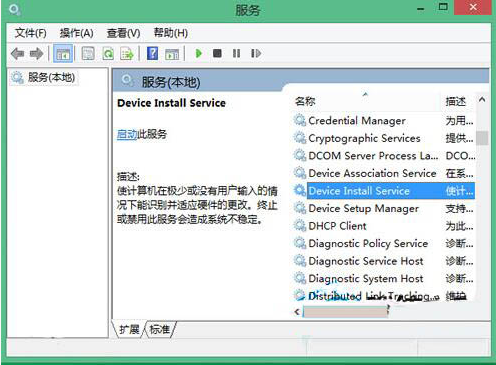Restart the service with the restart icon
Viewport: 496px width, 365px height.
coord(256,53)
